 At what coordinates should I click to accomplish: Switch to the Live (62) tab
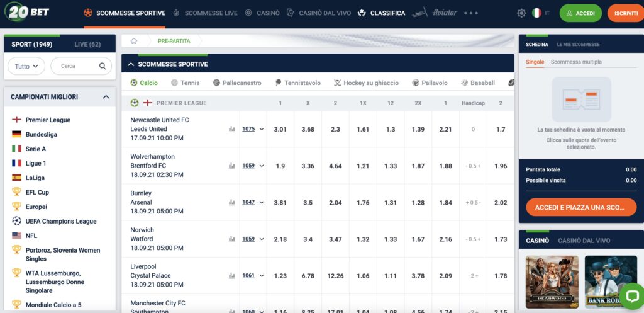coord(87,45)
